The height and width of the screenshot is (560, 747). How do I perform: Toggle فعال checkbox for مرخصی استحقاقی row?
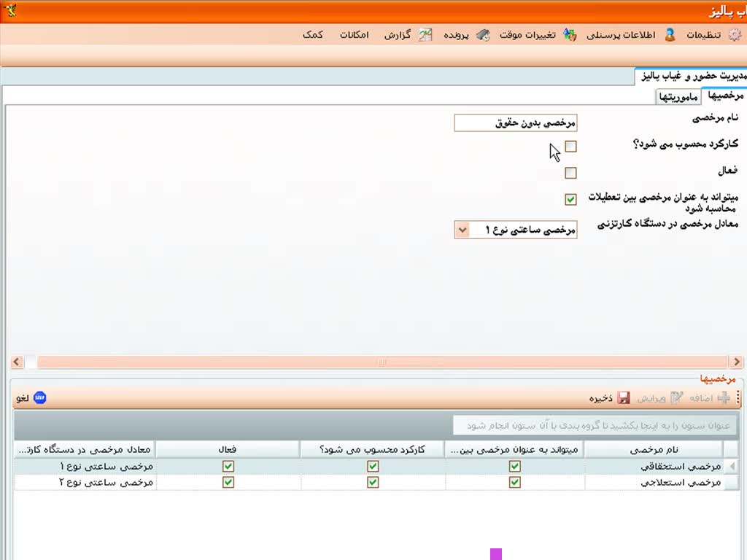coord(228,466)
